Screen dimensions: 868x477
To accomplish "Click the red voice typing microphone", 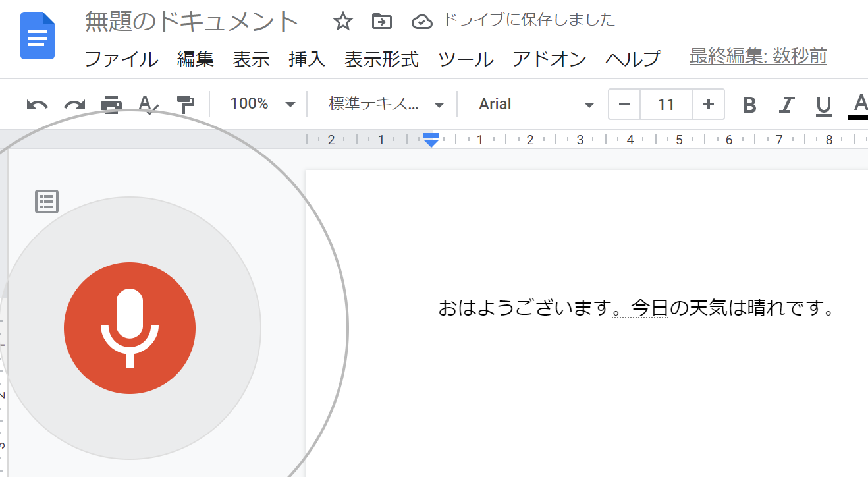I will pyautogui.click(x=130, y=328).
